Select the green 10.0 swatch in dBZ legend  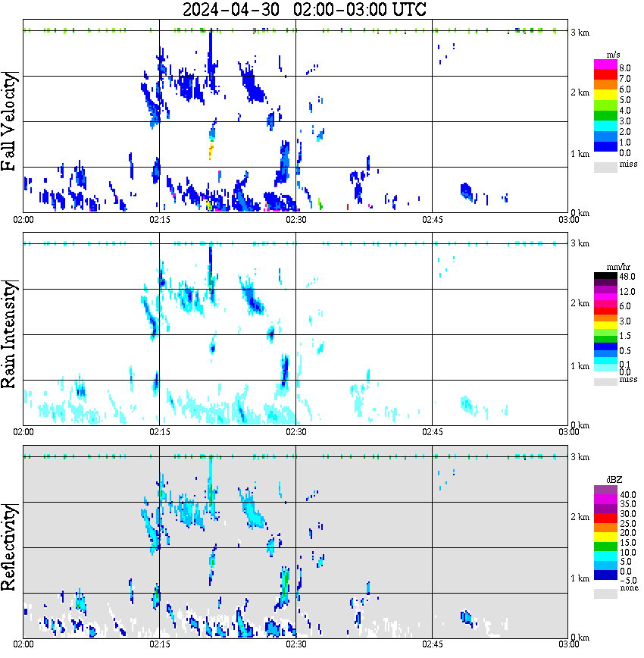point(605,547)
